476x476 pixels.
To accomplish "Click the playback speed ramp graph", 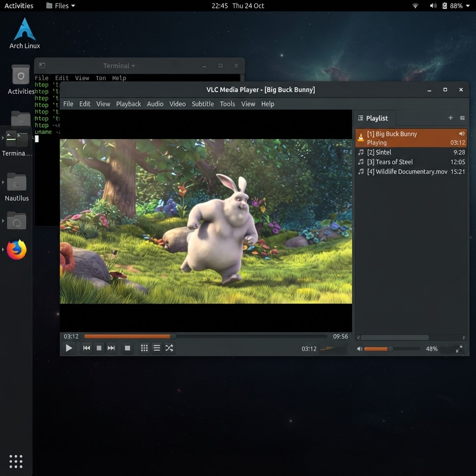I will coord(333,349).
